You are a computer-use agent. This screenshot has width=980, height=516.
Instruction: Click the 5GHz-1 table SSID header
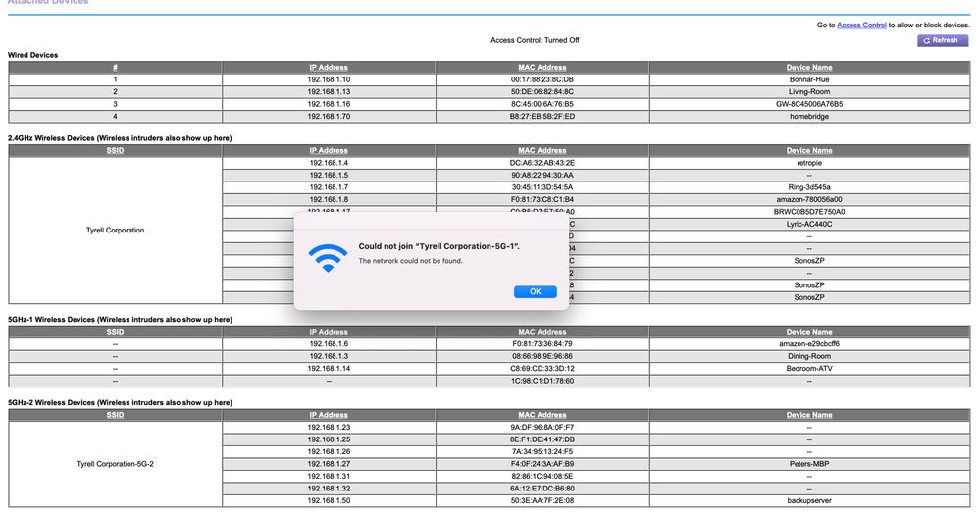(115, 332)
